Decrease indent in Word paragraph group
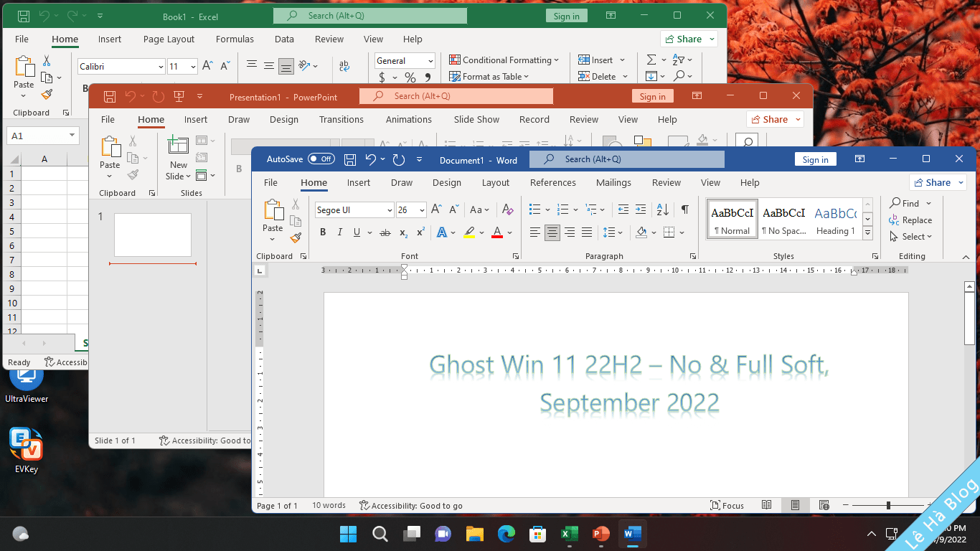Screen dimensions: 980x551 (x=623, y=209)
